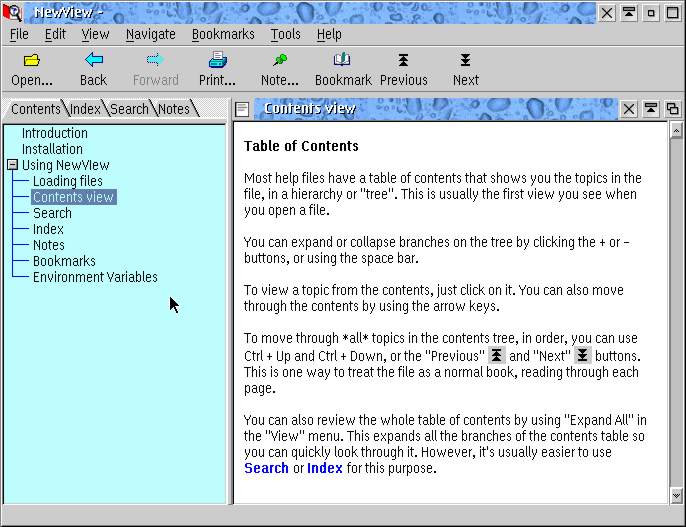This screenshot has width=686, height=527.
Task: Select the Search topic in the contents tree
Action: [x=52, y=213]
